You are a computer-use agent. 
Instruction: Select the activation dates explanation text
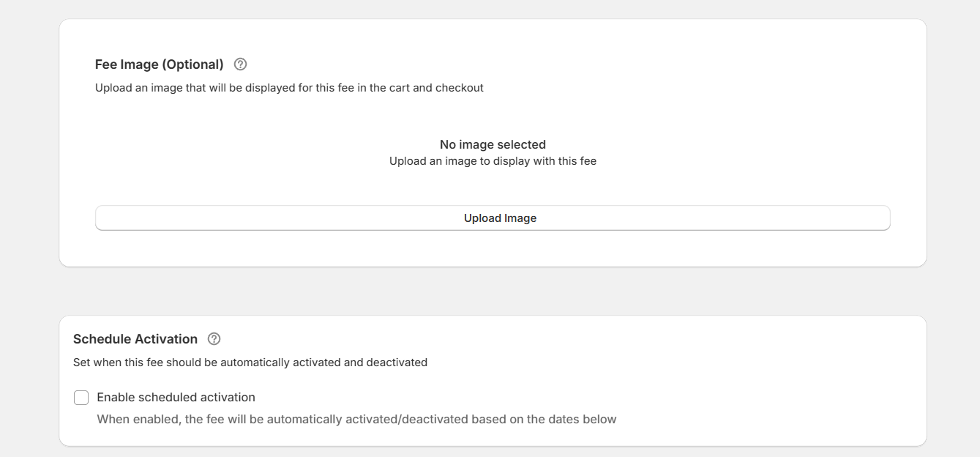(356, 419)
